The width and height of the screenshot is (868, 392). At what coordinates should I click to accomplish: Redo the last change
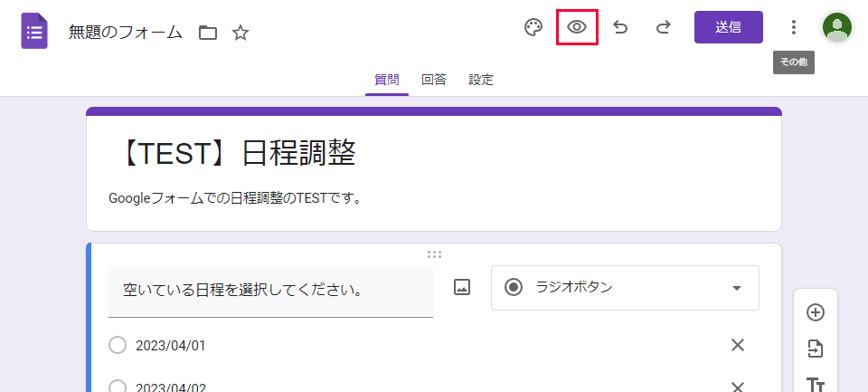tap(663, 27)
